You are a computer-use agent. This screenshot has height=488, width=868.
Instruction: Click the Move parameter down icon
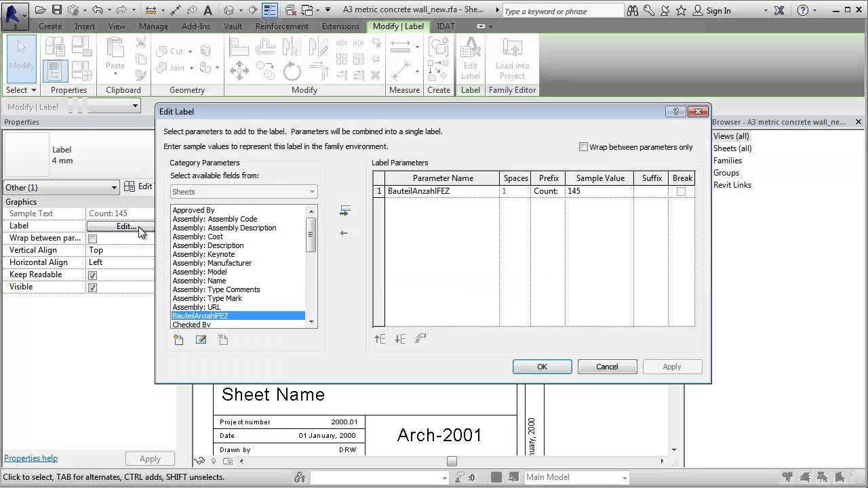(x=400, y=339)
